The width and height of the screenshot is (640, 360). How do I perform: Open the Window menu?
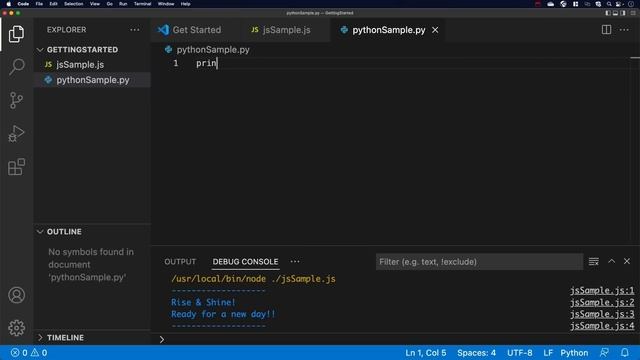coord(166,4)
